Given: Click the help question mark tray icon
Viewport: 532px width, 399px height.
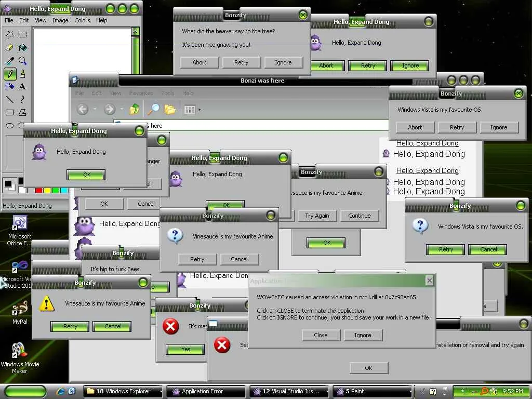Looking at the screenshot, I should 433,392.
